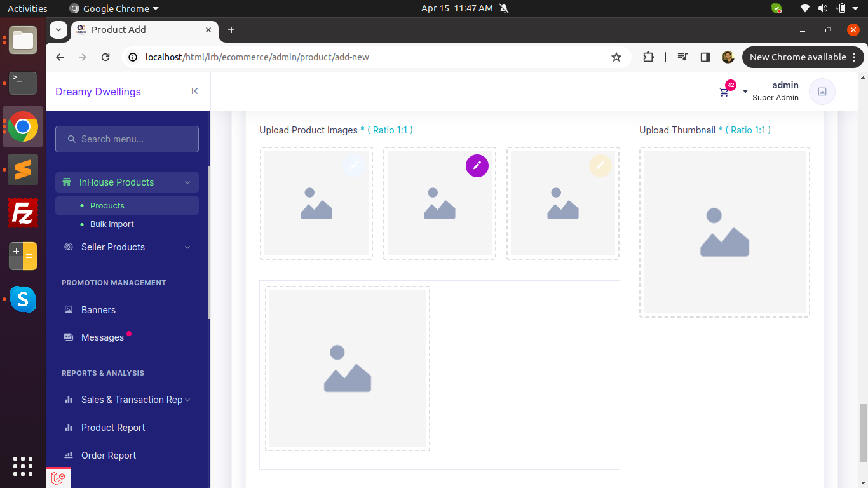Image resolution: width=868 pixels, height=488 pixels.
Task: Open the clock showing Apr 15 11:47 AM
Action: [457, 8]
